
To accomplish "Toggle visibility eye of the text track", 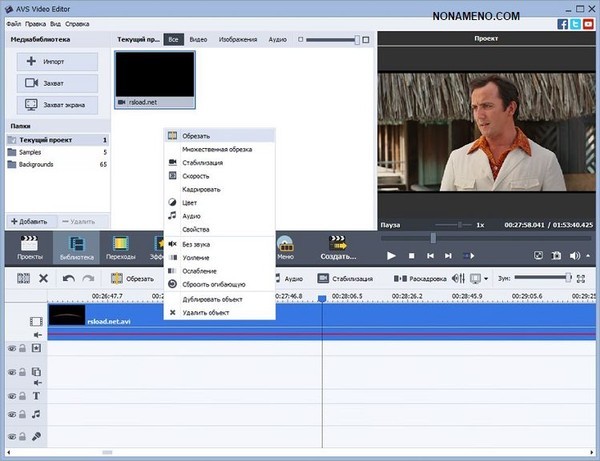I will [x=11, y=396].
